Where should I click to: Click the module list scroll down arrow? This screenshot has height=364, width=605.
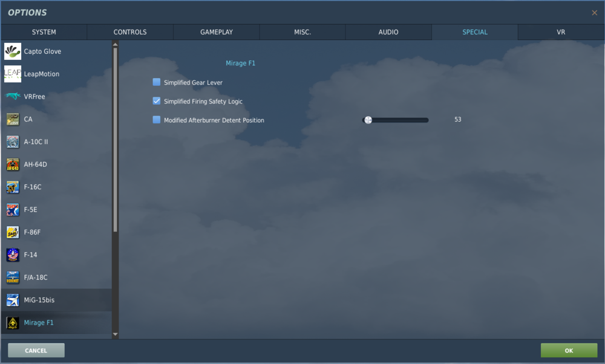115,334
